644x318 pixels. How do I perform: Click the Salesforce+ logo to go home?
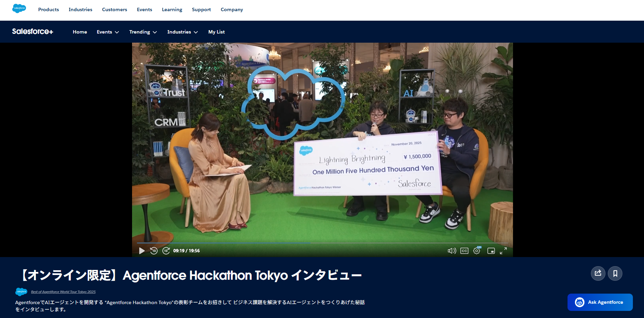point(33,31)
